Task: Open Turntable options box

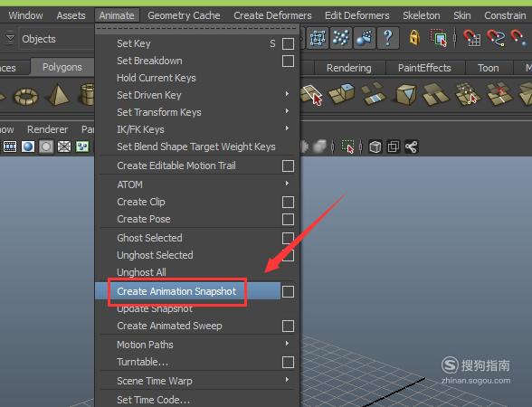Action: click(288, 362)
